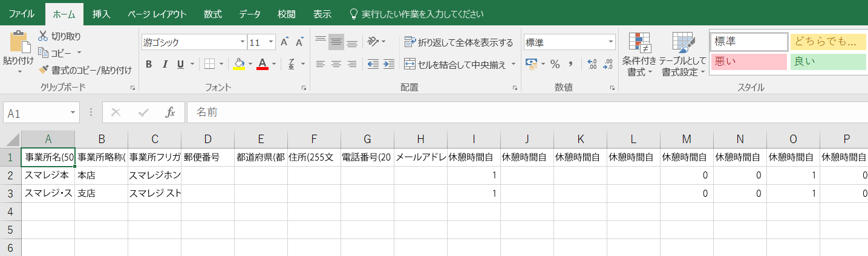The width and height of the screenshot is (868, 256).
Task: Apply the 良い cell style
Action: (829, 62)
